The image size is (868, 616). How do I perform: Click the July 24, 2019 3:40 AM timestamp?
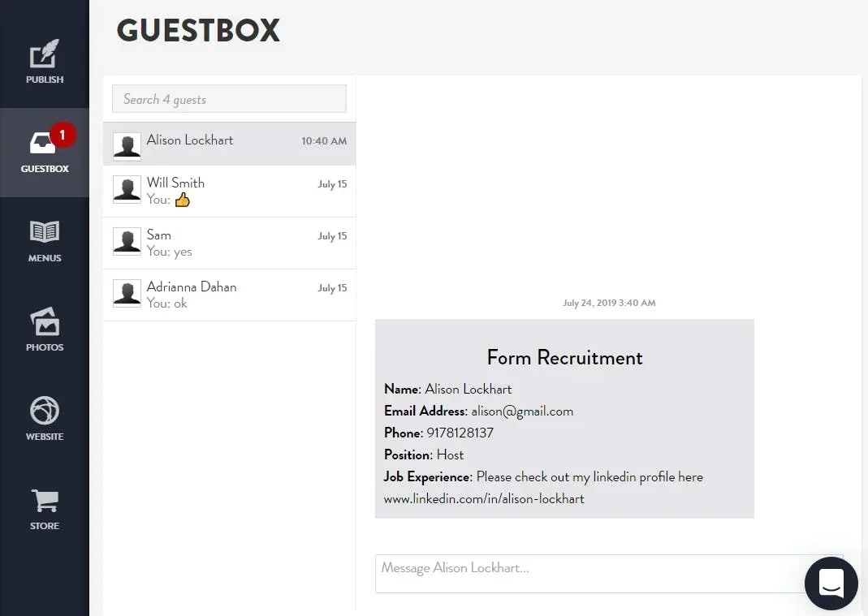click(x=609, y=303)
